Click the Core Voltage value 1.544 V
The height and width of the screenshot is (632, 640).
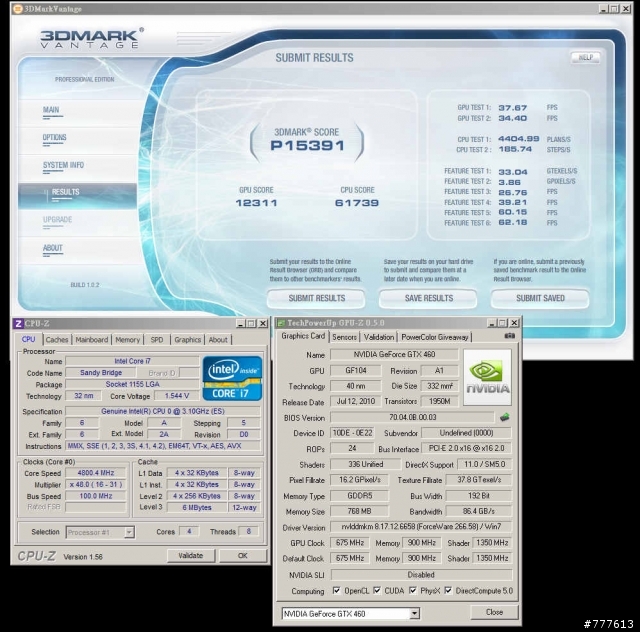point(176,396)
